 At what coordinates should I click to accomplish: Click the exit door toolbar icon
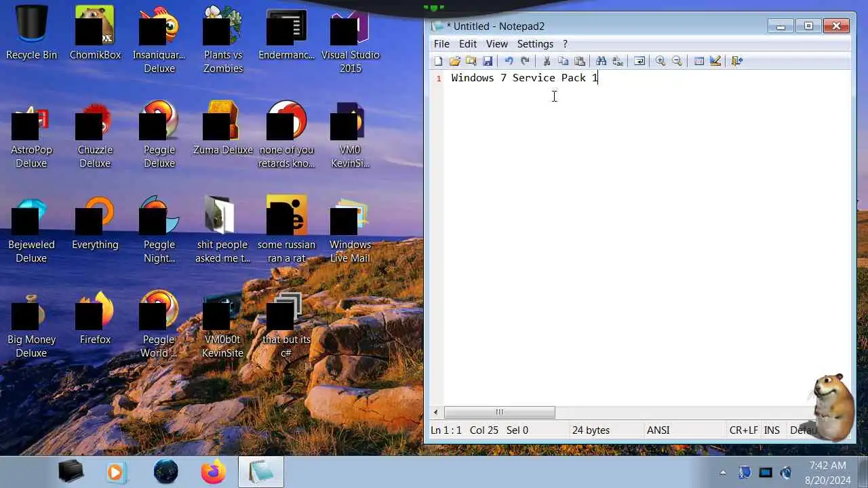point(737,61)
